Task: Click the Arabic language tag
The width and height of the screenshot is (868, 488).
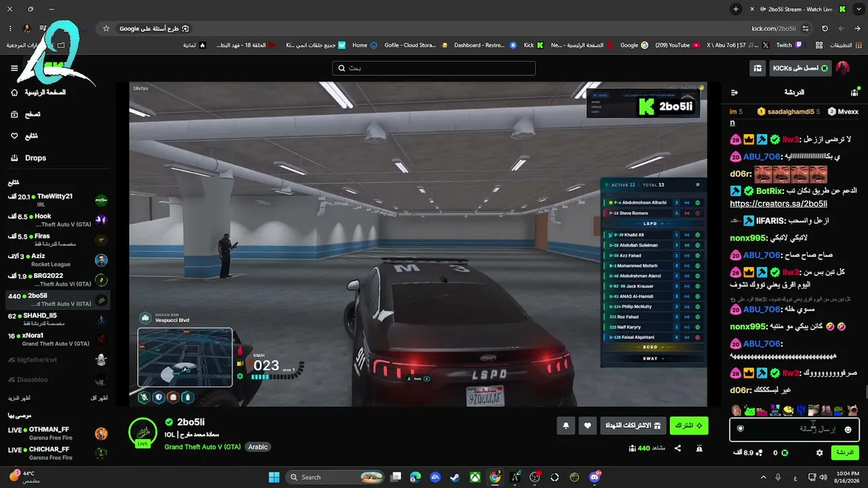Action: pos(258,447)
